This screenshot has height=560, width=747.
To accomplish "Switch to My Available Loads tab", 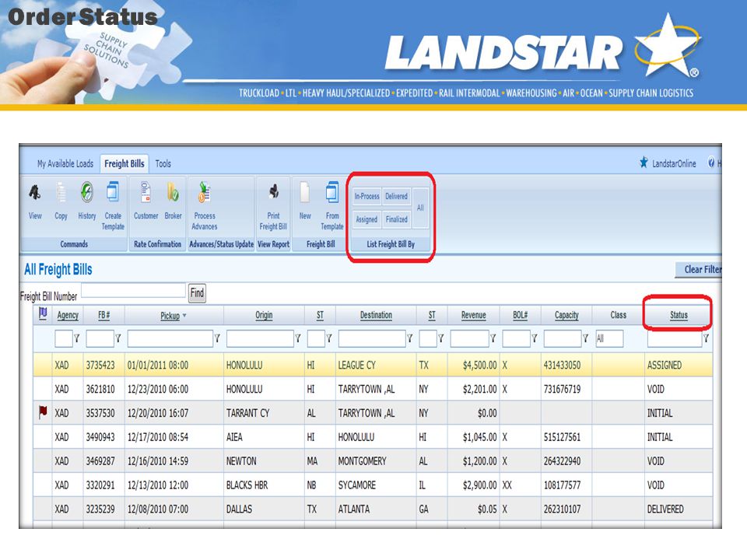I will click(65, 164).
